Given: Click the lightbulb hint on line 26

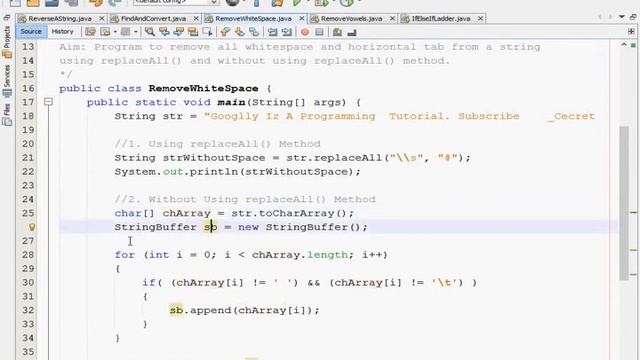Looking at the screenshot, I should tap(32, 227).
